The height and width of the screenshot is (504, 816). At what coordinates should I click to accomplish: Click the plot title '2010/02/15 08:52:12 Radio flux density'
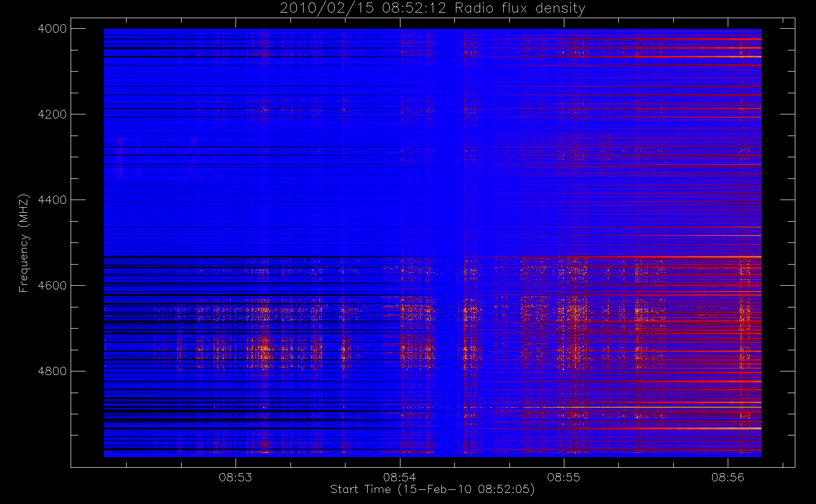(x=433, y=9)
